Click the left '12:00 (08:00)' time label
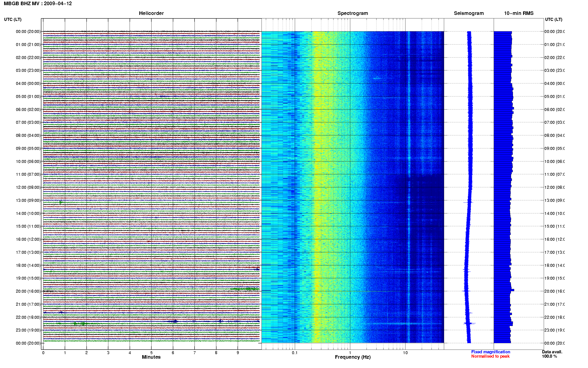 28,187
